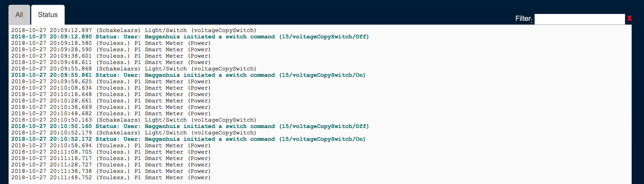Click the 20:09:55.861 status switch On entry
Screen dimensions: 644x184
click(188, 75)
